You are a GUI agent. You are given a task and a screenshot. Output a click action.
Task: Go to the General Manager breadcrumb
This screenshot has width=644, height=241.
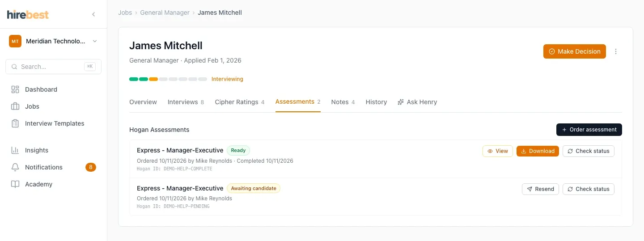tap(165, 13)
